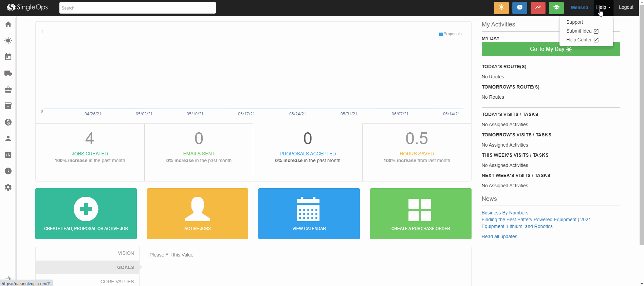
Task: Expand the sidebar with the arrow icon
Action: pyautogui.click(x=8, y=278)
